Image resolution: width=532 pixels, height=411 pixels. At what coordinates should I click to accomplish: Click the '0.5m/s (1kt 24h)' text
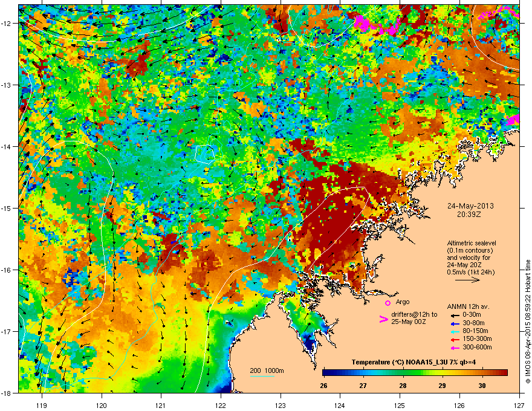point(470,272)
